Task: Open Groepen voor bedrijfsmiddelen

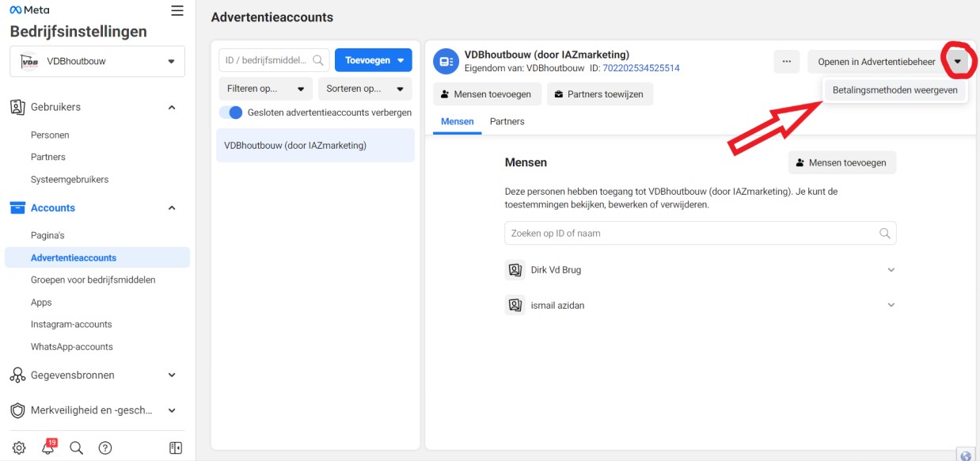Action: tap(93, 280)
